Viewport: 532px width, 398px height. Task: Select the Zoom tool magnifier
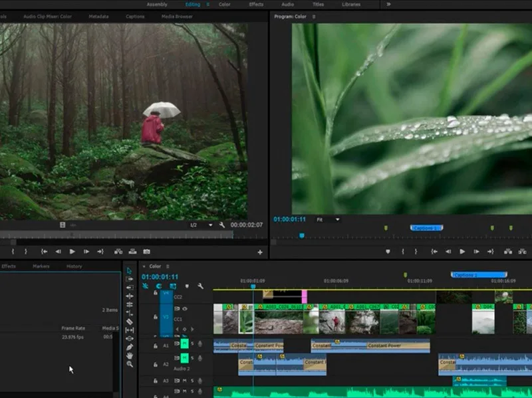pyautogui.click(x=130, y=364)
